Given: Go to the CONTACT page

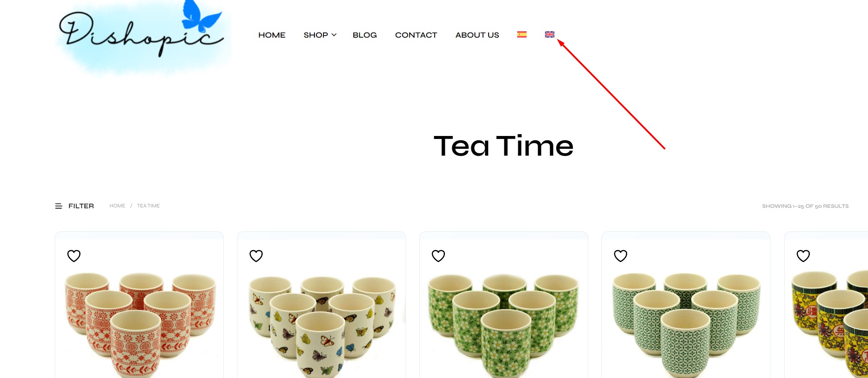Looking at the screenshot, I should click(x=416, y=35).
